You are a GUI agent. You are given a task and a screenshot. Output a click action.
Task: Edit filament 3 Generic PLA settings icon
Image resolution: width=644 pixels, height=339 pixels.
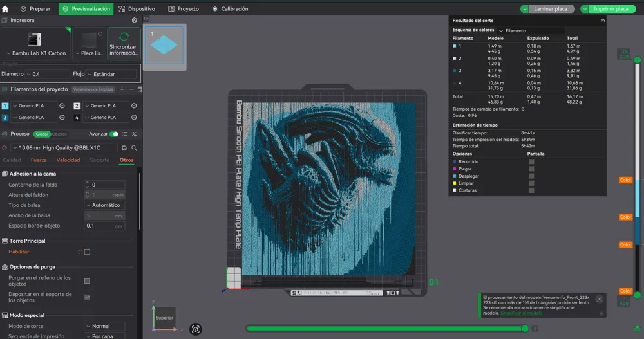click(x=62, y=117)
